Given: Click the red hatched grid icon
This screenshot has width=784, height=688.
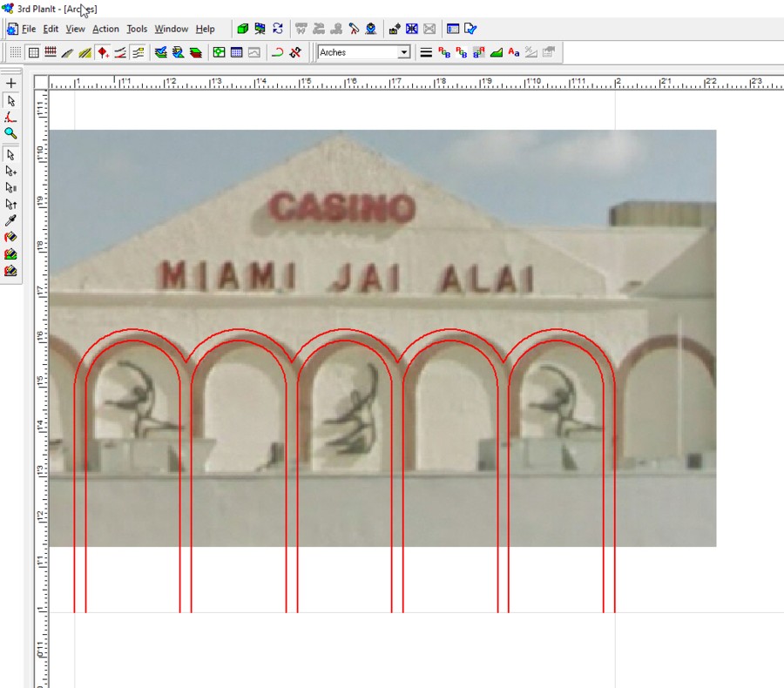Looking at the screenshot, I should tap(51, 52).
